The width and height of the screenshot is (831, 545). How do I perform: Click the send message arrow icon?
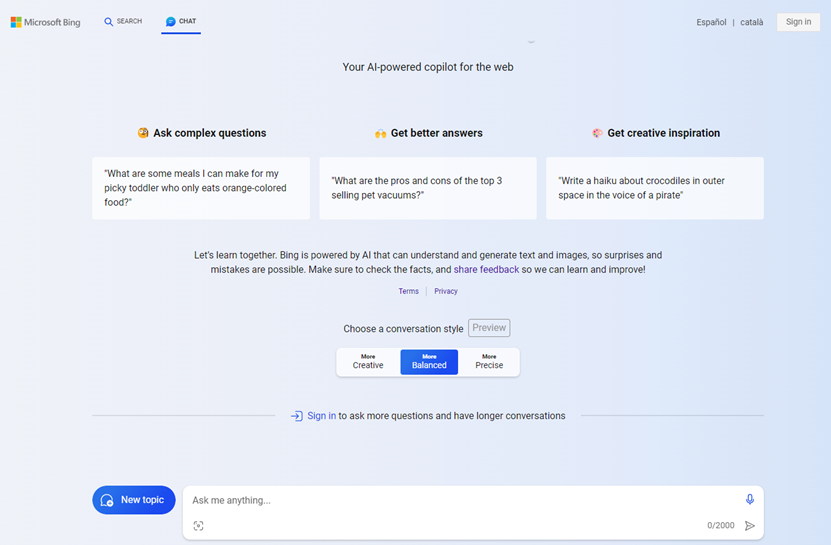click(750, 526)
